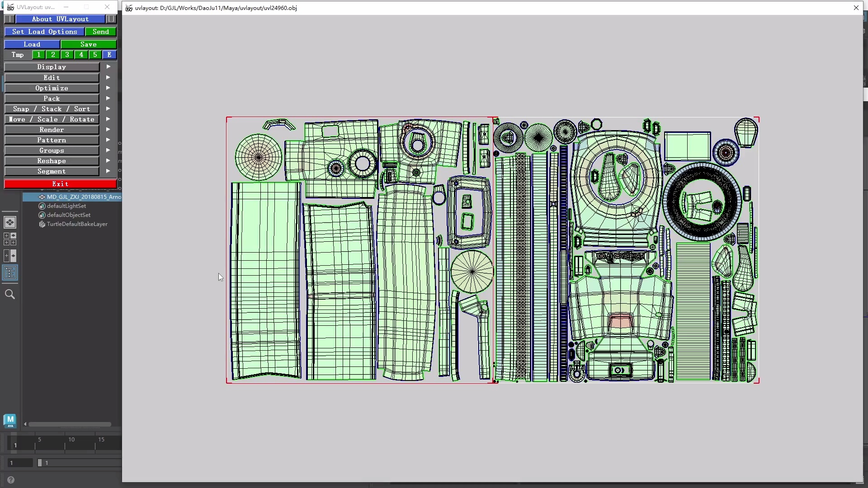Open the Optimize menu button
868x488 pixels.
pyautogui.click(x=52, y=88)
